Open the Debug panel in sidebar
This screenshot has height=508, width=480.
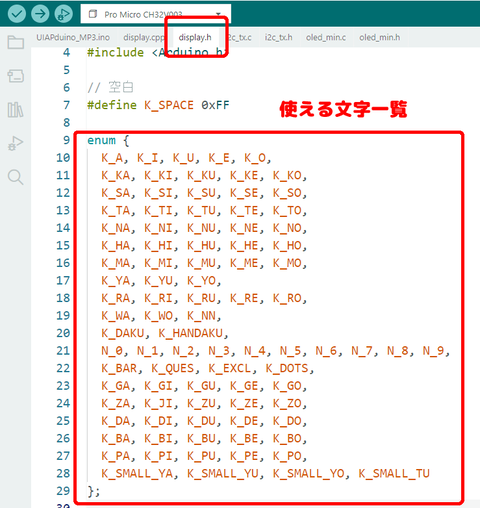16,143
